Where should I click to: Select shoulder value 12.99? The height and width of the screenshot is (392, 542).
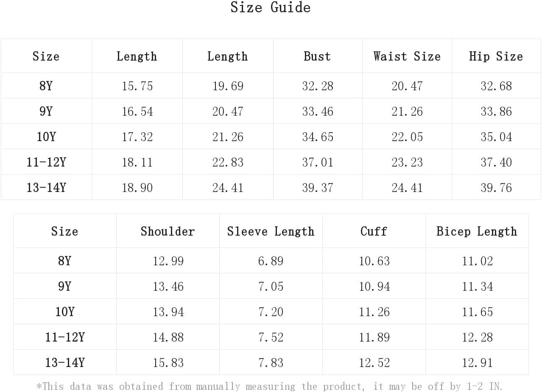(x=168, y=261)
